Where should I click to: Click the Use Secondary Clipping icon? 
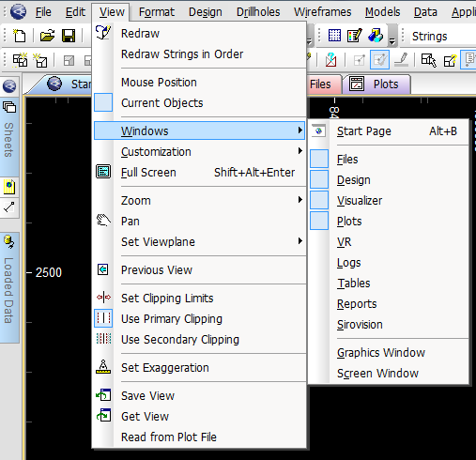point(103,339)
